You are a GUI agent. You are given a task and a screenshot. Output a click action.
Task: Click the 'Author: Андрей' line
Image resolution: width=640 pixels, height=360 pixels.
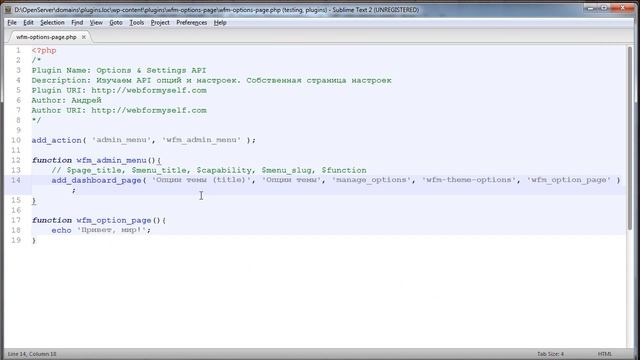click(67, 100)
